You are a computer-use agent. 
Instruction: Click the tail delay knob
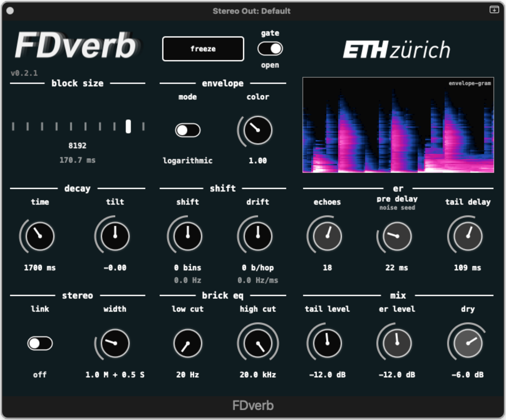coord(468,236)
